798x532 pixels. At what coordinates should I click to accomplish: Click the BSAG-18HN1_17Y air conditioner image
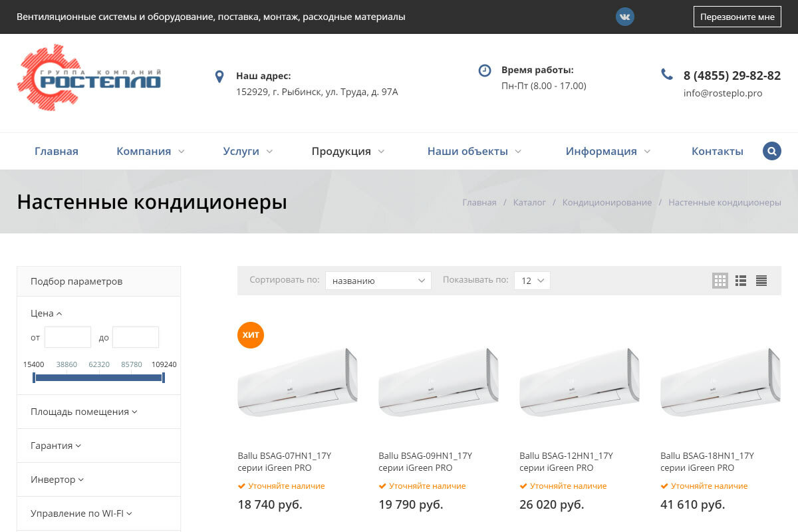pyautogui.click(x=720, y=381)
